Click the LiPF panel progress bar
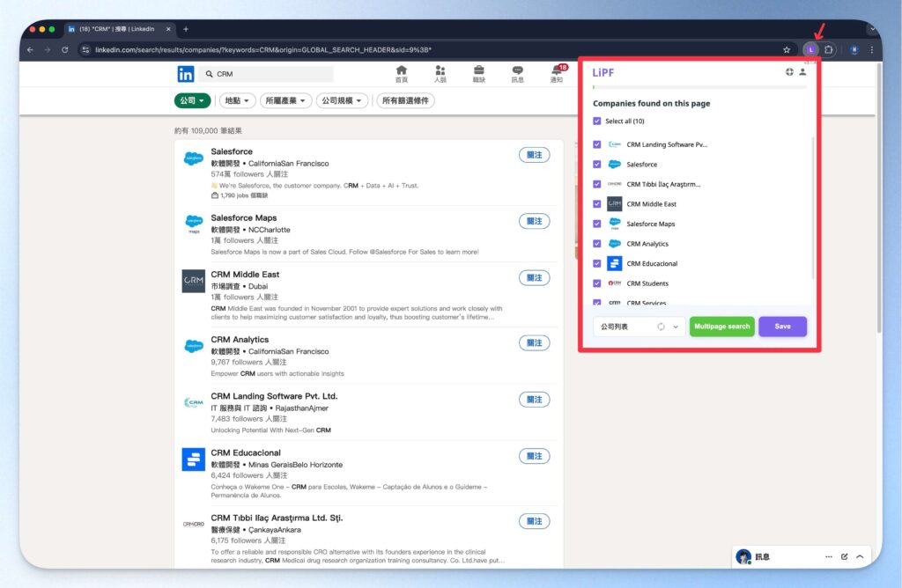This screenshot has width=902, height=588. click(699, 87)
